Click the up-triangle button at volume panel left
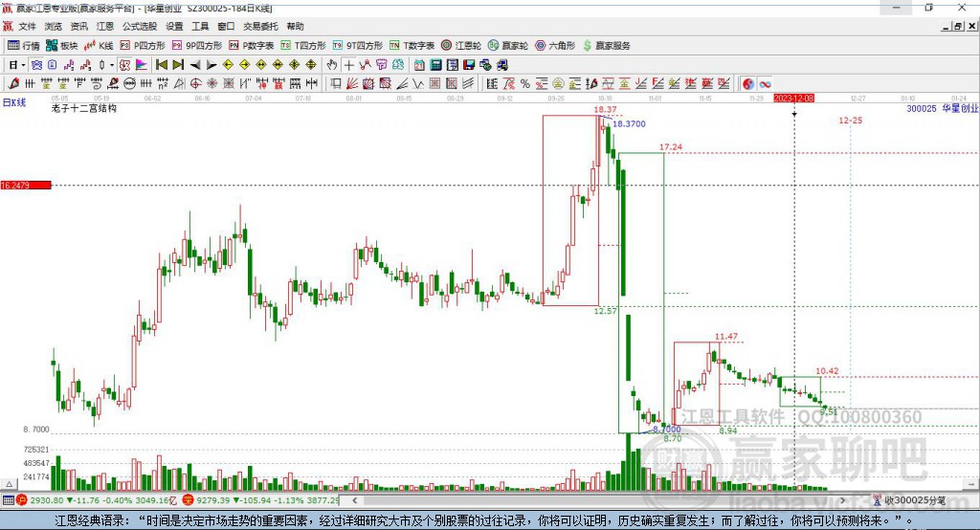The image size is (980, 530). coord(9,484)
